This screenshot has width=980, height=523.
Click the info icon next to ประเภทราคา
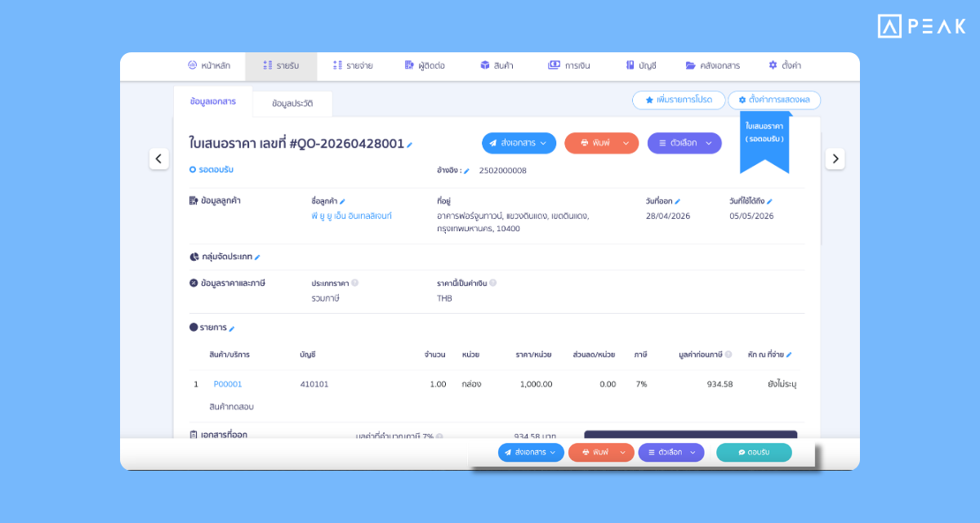[354, 283]
